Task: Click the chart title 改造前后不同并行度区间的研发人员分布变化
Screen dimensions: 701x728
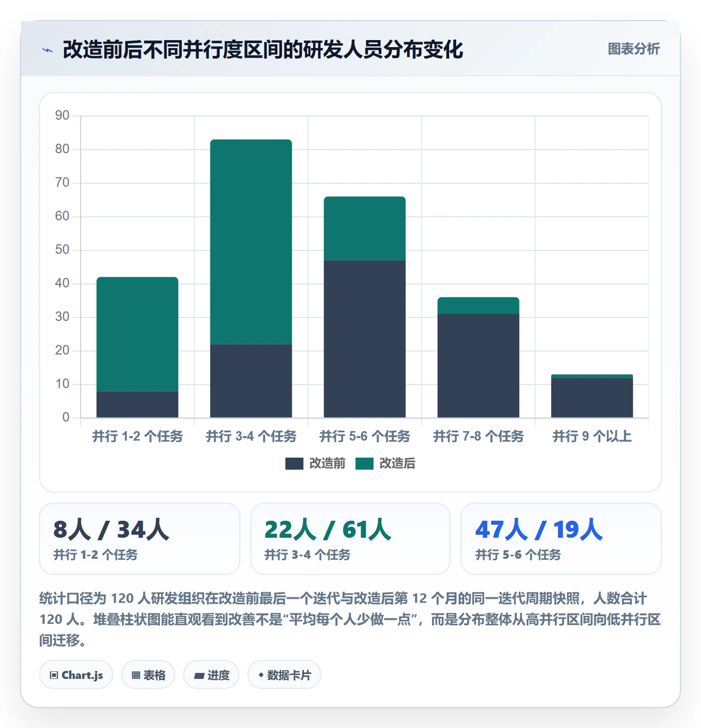Action: (263, 50)
